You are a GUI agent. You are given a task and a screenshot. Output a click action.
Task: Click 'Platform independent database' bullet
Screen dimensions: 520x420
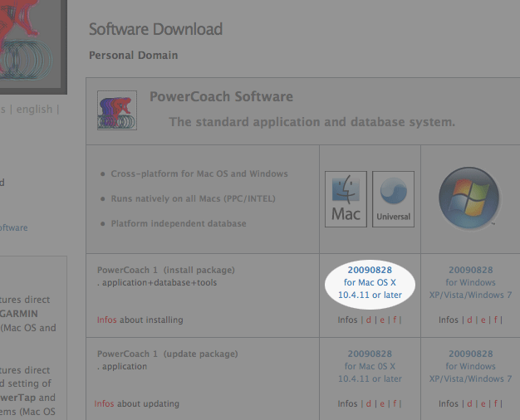coord(179,223)
